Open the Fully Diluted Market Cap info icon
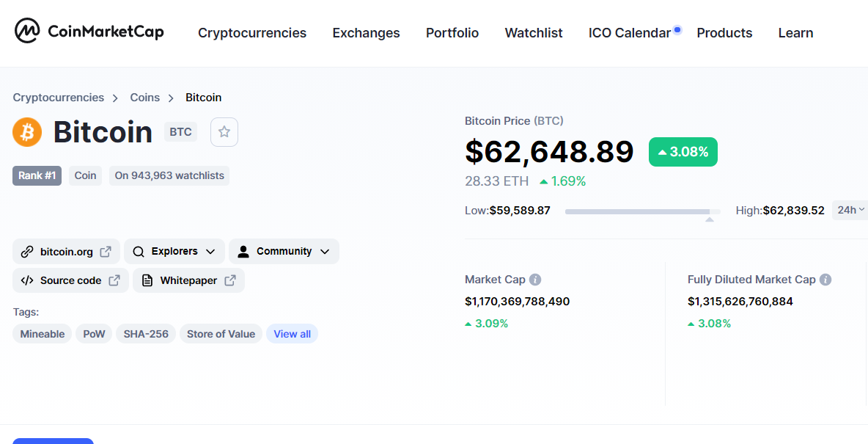This screenshot has width=868, height=444. tap(825, 280)
